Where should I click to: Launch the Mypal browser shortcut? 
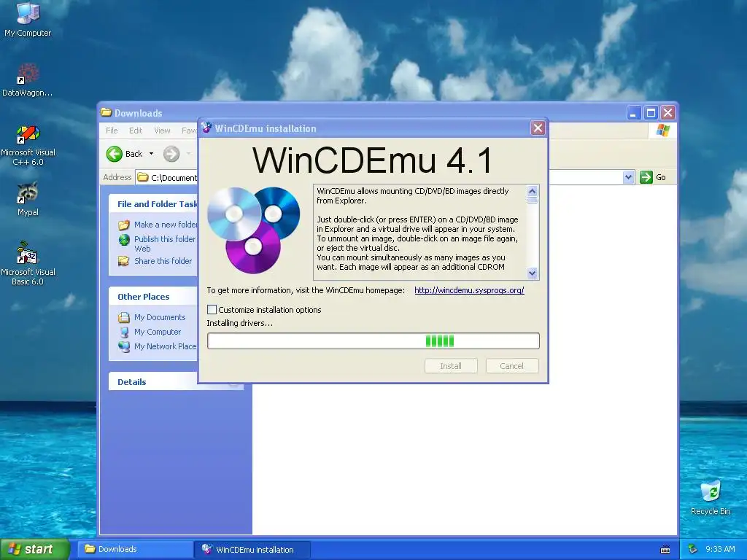[28, 199]
